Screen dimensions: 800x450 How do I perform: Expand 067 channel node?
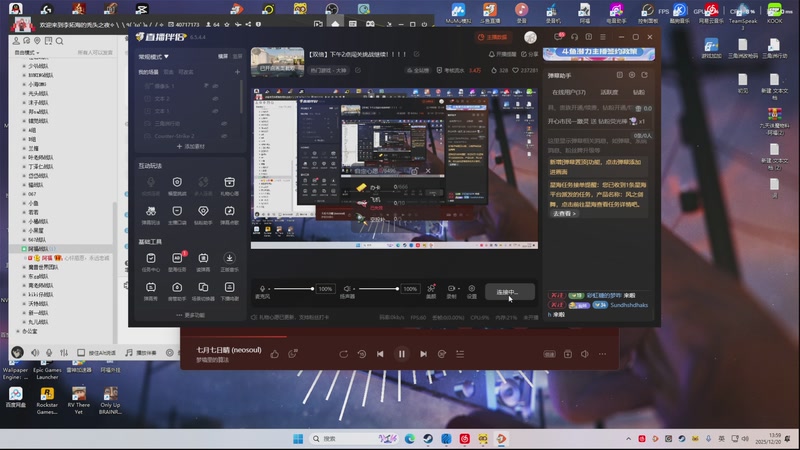point(24,194)
